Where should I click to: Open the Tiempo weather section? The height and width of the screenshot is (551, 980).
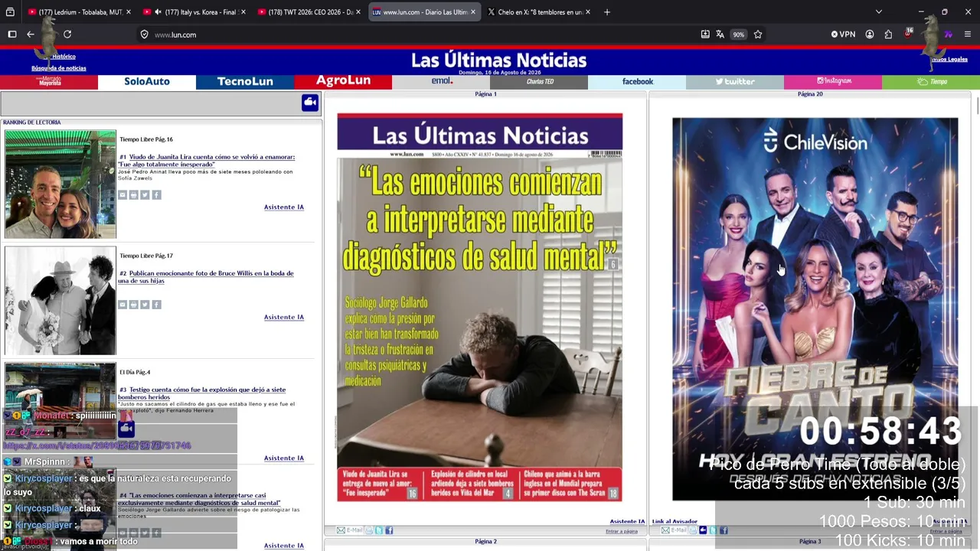pos(932,81)
